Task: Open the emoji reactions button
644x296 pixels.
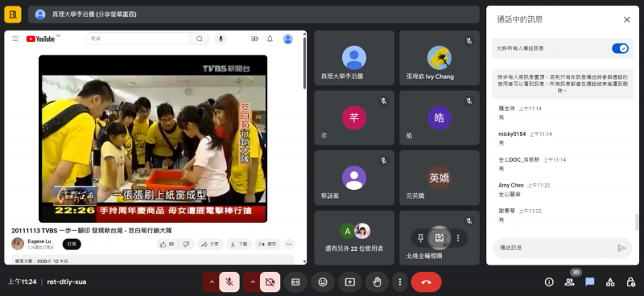Action: [x=323, y=282]
